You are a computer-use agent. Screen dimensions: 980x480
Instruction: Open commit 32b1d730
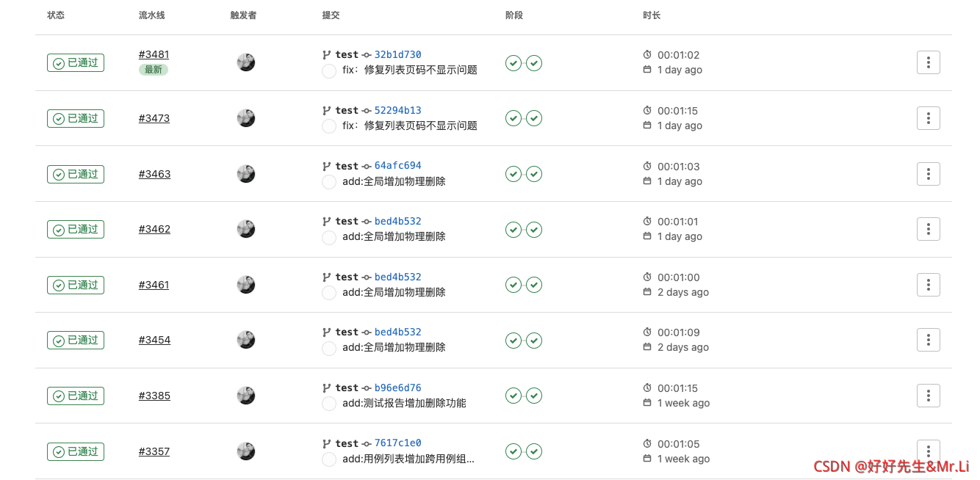[x=398, y=54]
